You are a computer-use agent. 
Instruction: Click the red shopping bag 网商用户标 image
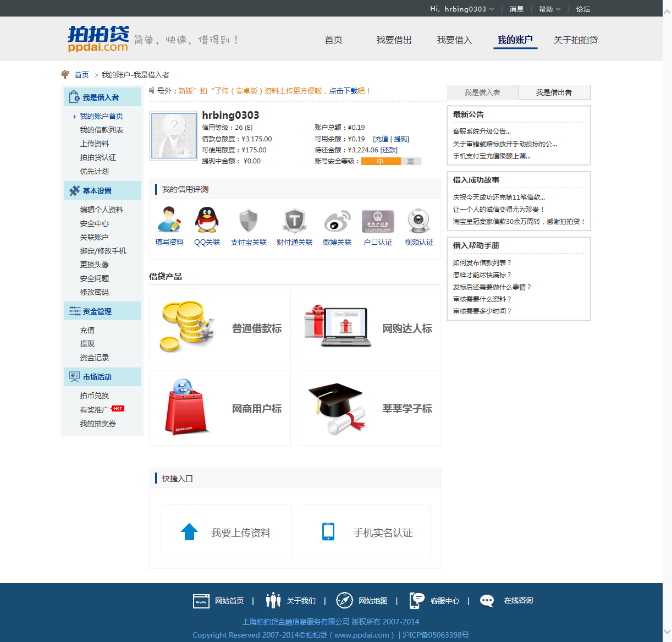point(186,407)
